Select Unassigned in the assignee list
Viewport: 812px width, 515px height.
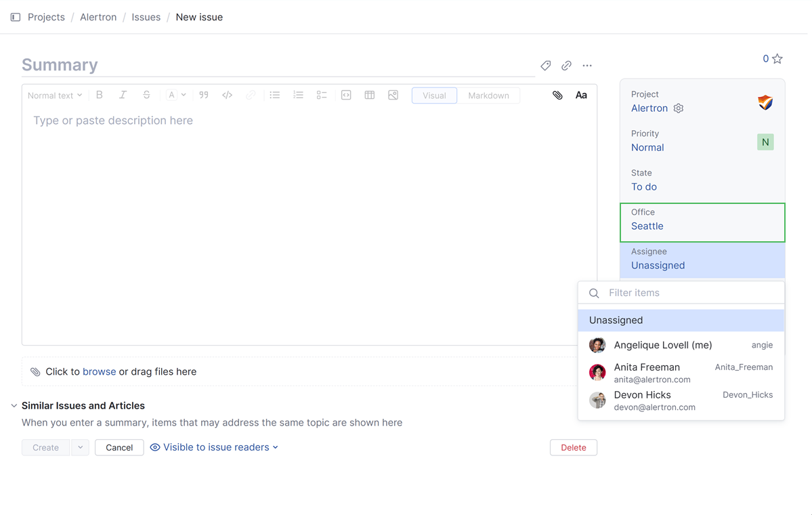pos(681,321)
